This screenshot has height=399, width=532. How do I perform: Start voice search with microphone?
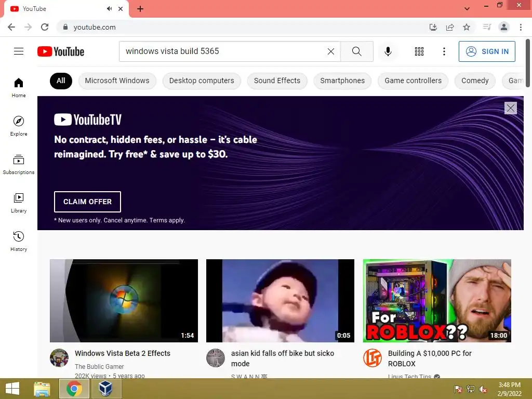[388, 51]
